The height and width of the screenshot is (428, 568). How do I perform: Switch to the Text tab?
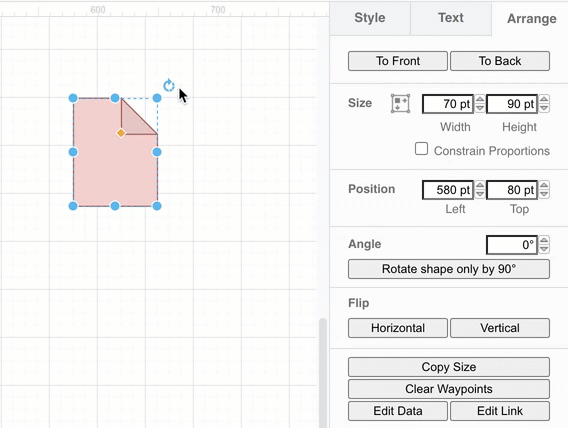pos(451,18)
